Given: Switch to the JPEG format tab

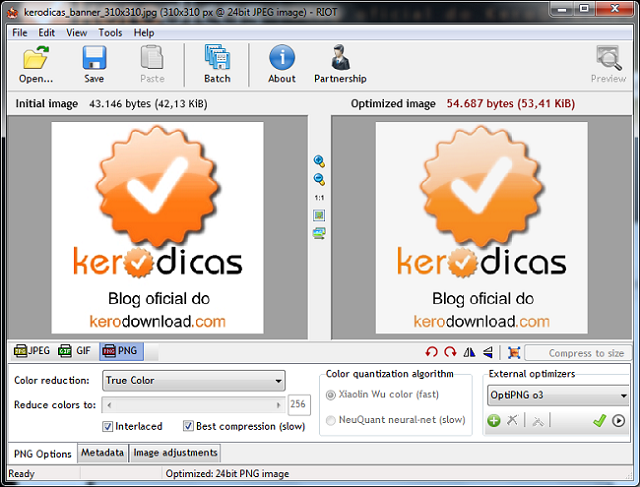Looking at the screenshot, I should click(x=32, y=351).
